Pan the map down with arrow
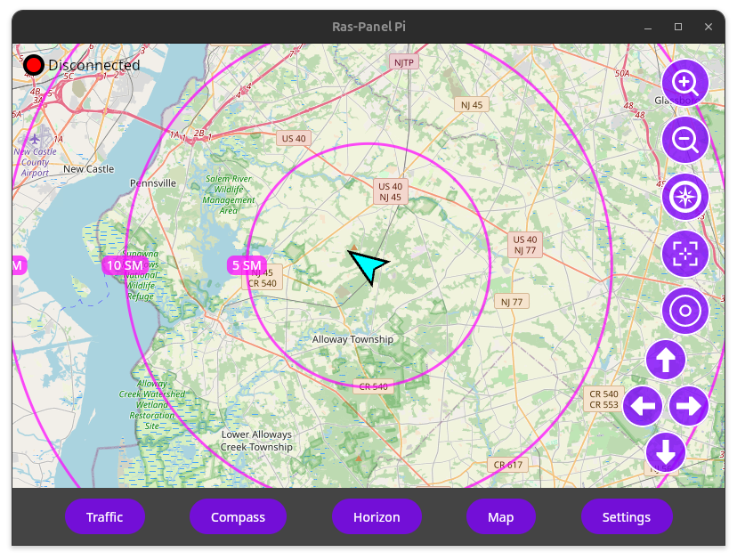 (666, 452)
